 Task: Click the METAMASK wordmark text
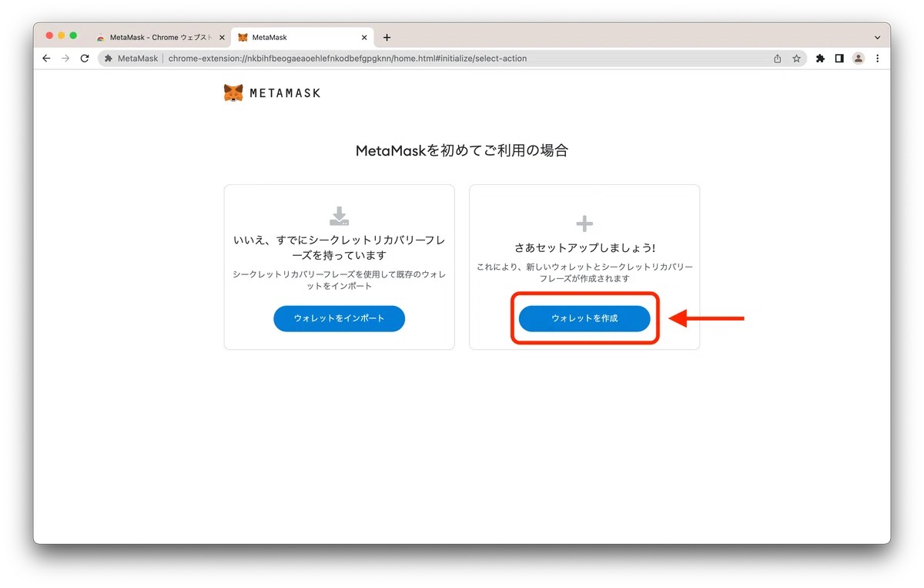click(285, 93)
